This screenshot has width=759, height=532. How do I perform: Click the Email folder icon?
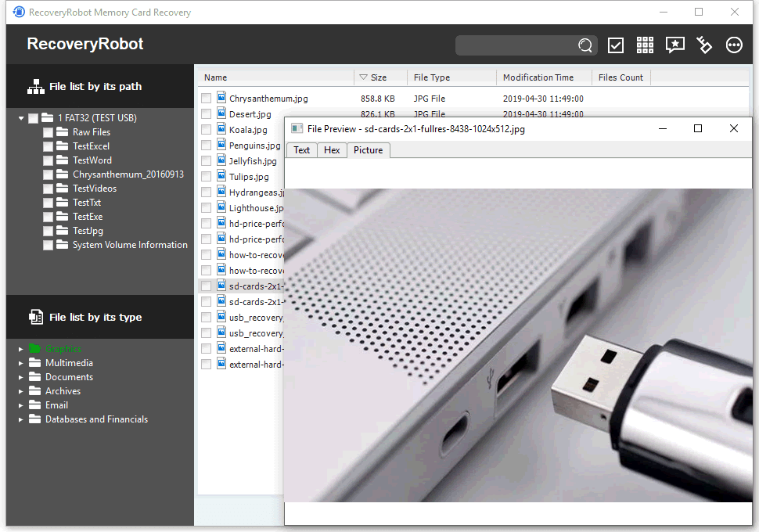coord(34,404)
